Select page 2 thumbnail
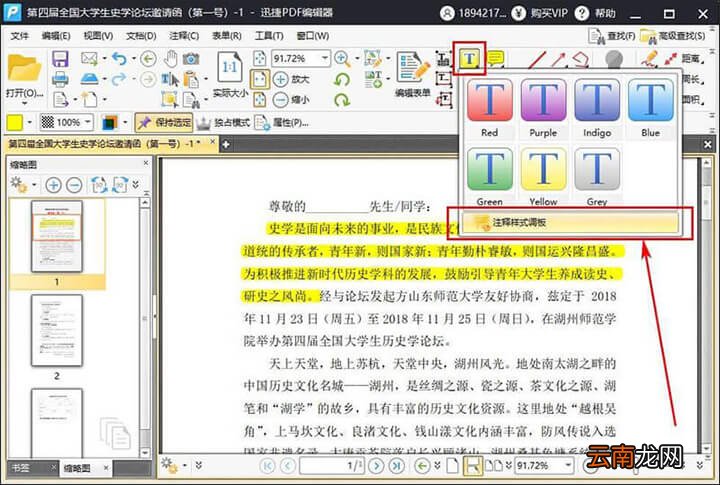 pyautogui.click(x=57, y=331)
